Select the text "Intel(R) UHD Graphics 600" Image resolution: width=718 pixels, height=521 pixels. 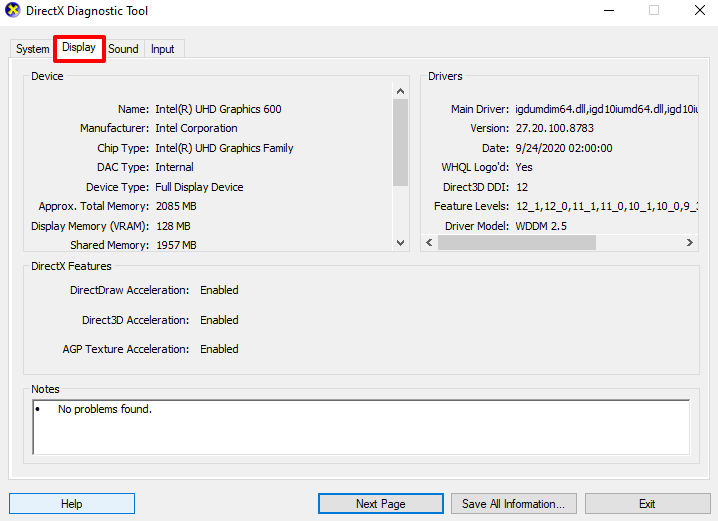click(218, 109)
